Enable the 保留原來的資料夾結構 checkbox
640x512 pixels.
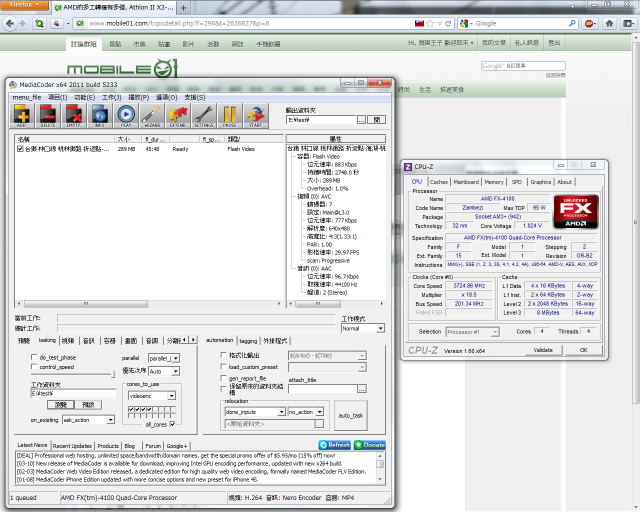click(x=223, y=388)
